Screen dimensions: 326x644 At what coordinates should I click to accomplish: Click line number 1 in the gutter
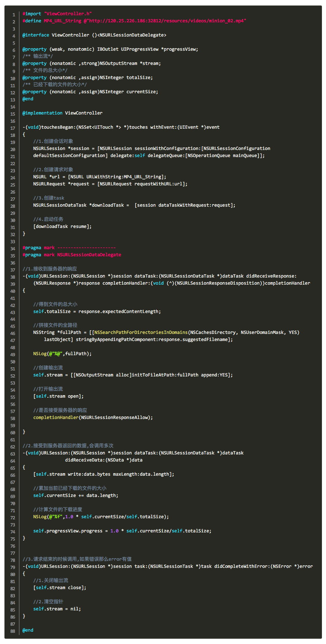pyautogui.click(x=14, y=15)
